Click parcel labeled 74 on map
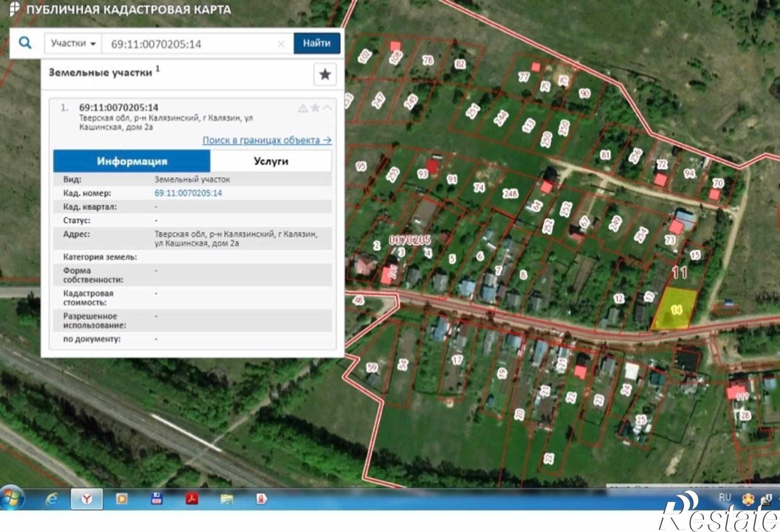780x532 pixels. [x=479, y=188]
